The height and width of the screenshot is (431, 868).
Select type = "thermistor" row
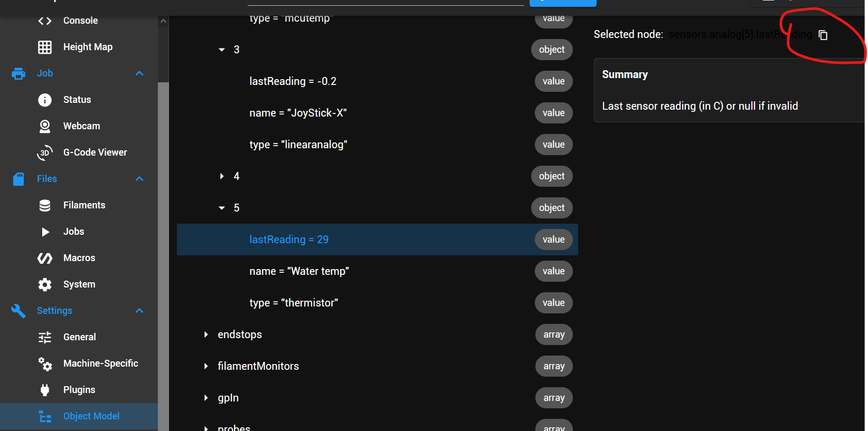coord(378,303)
